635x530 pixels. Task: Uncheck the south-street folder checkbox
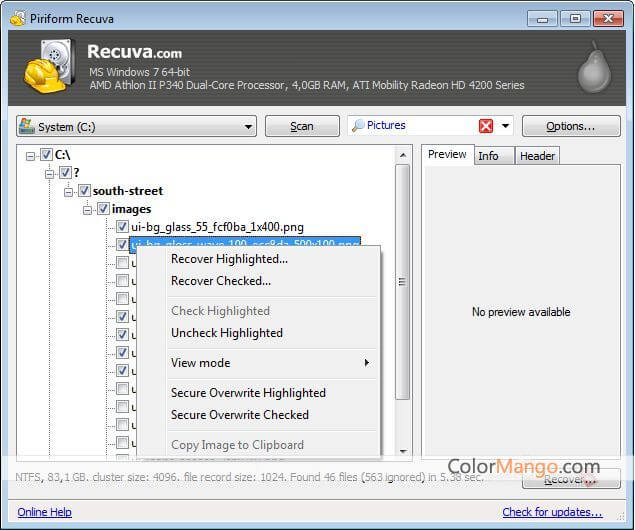[84, 191]
